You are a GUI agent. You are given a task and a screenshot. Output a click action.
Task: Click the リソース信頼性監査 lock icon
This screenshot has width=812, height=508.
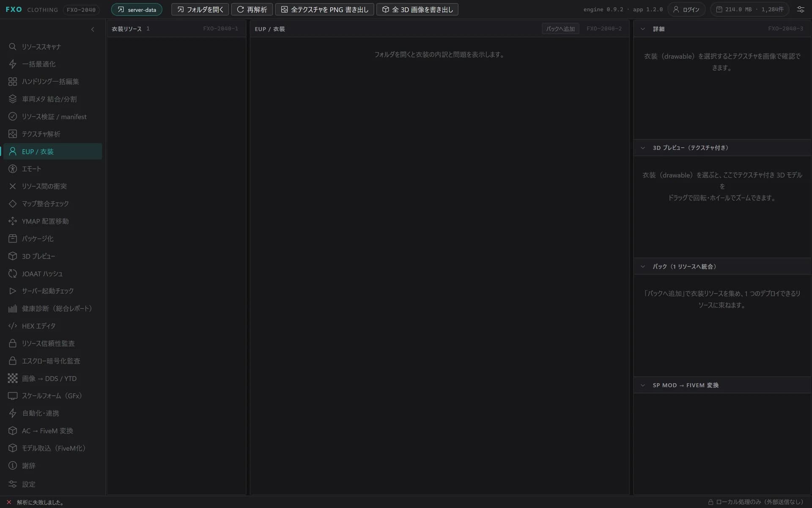(13, 343)
